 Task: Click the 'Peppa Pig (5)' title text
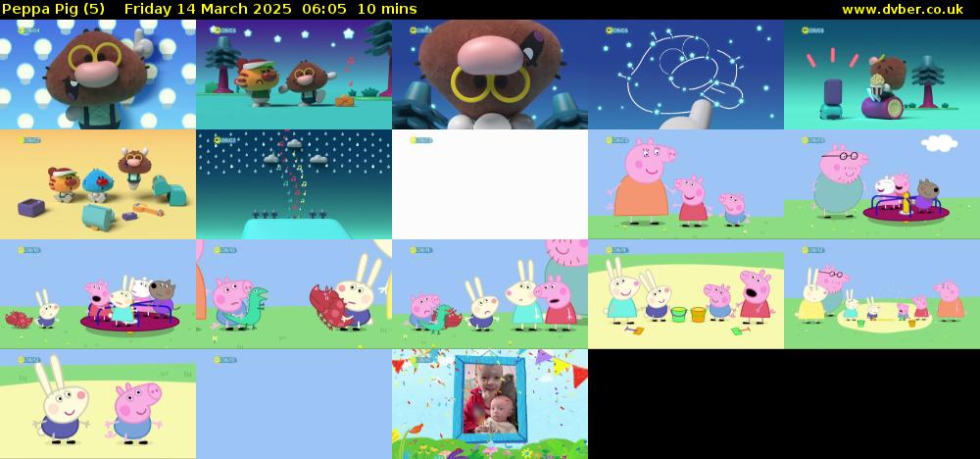pos(53,10)
